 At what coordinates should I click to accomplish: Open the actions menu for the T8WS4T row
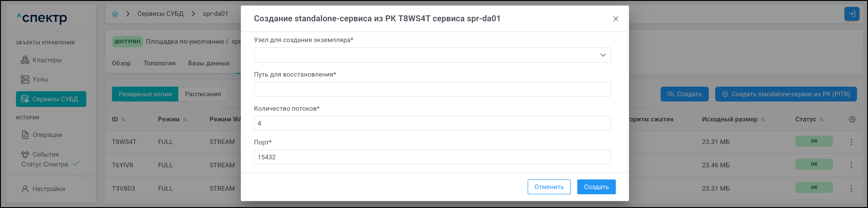[851, 142]
